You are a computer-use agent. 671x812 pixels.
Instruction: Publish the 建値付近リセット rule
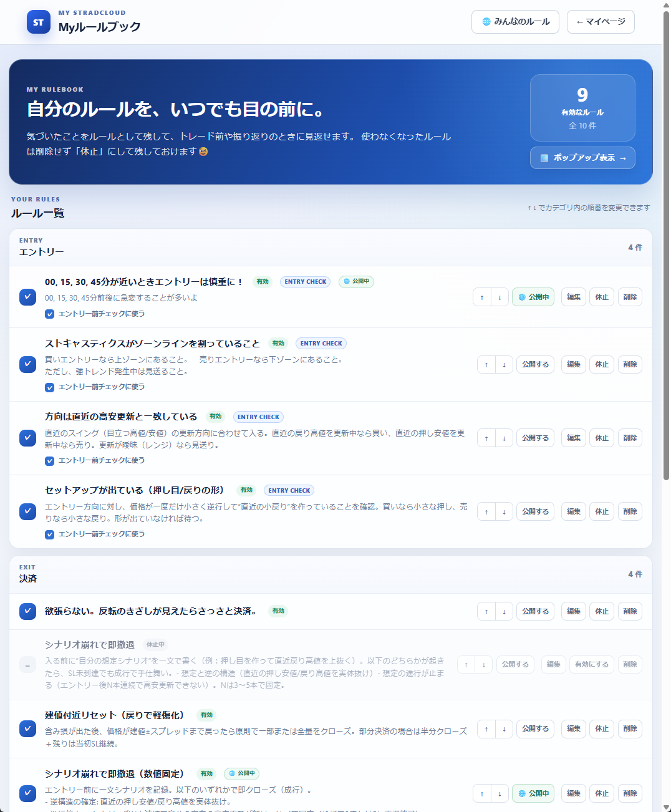point(535,729)
